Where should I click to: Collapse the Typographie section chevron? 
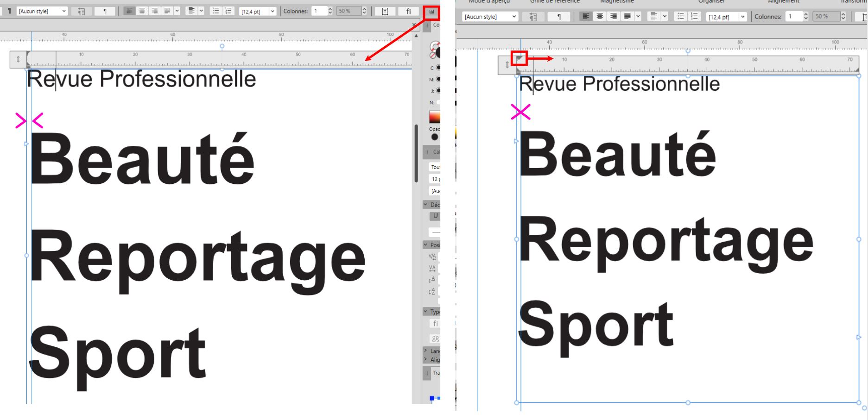[x=425, y=311]
